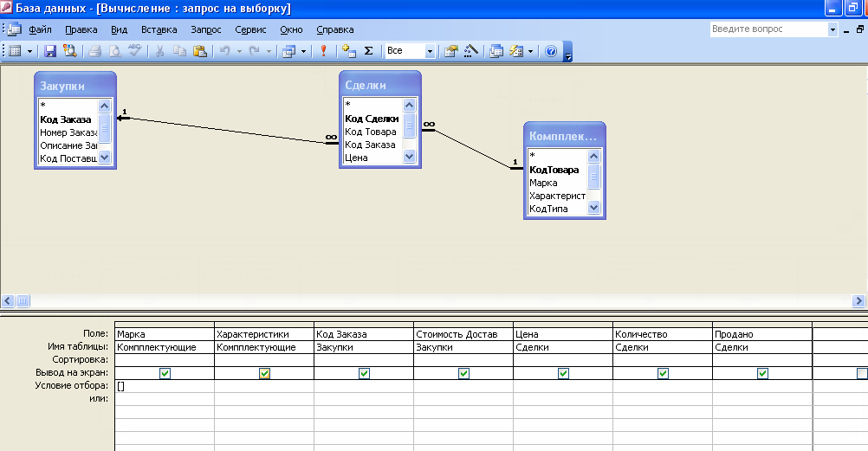Open the View mode dropdown arrow
Screen dimensions: 868x451
(x=29, y=51)
